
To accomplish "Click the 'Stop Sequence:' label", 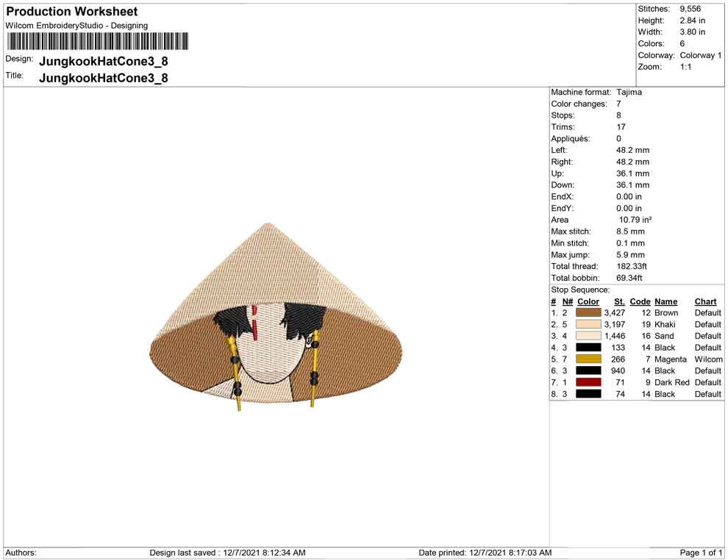I will 580,290.
